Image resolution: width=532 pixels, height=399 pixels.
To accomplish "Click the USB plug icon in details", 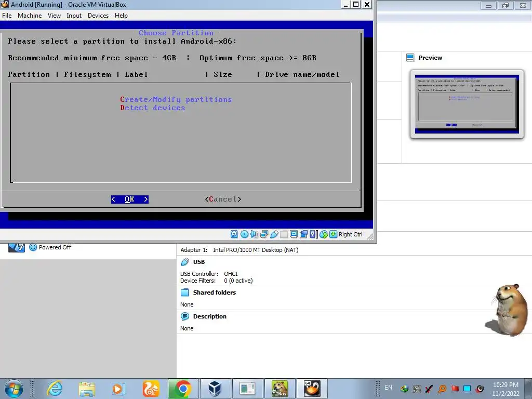I will click(x=185, y=262).
